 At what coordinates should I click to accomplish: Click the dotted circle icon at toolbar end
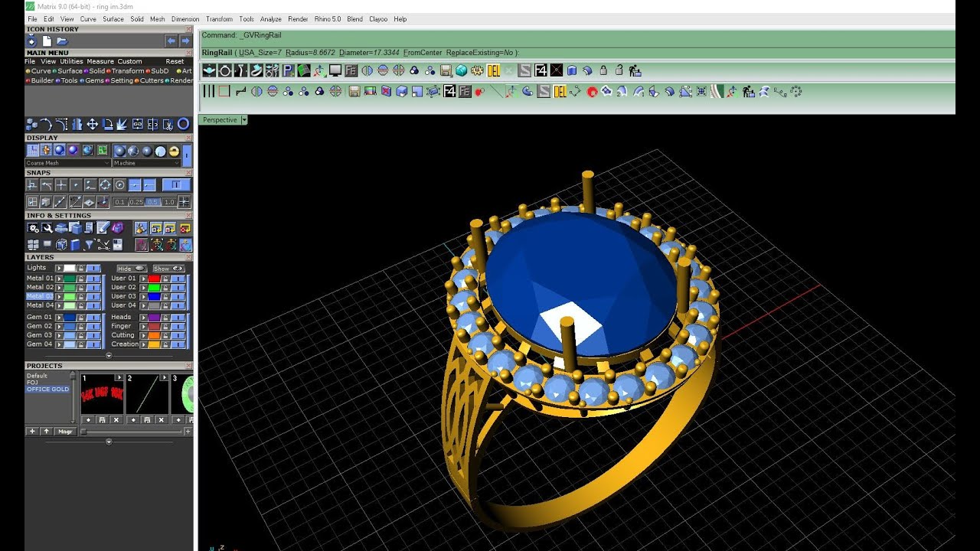click(795, 91)
